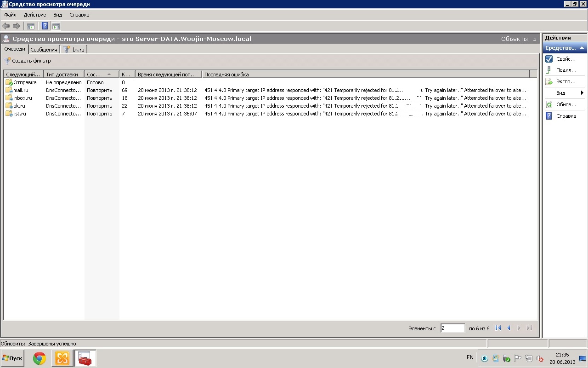Click the Готово status cell
This screenshot has width=588, height=368.
pos(95,82)
